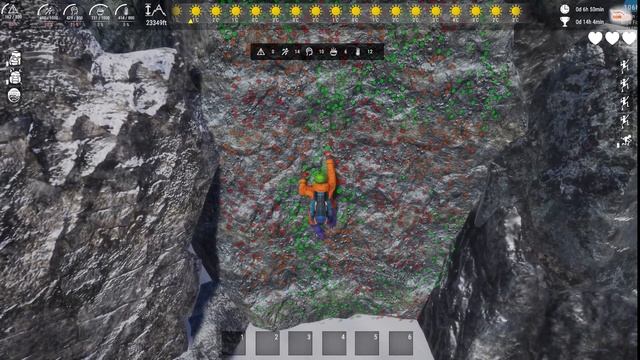
Task: Click the clock elapsed time icon
Action: [x=564, y=9]
